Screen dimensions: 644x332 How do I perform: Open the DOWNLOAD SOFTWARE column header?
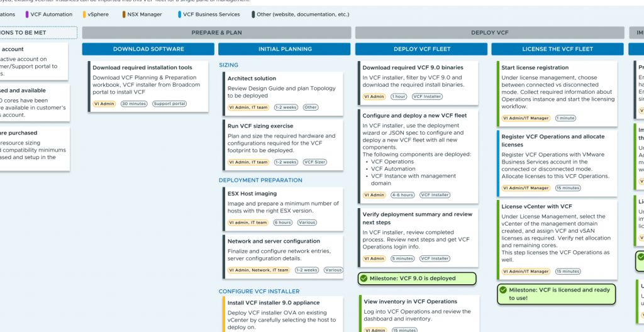tap(148, 49)
